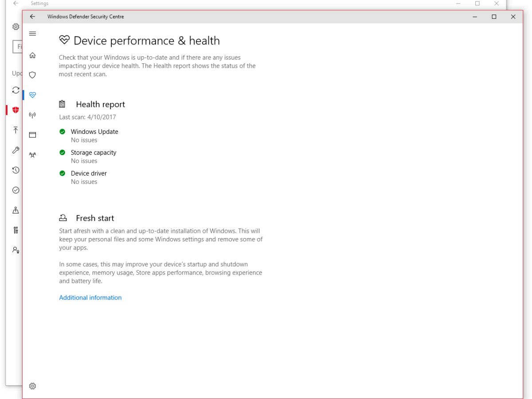Viewport: 532px width, 399px height.
Task: Select the Windows Update health item
Action: tap(89, 136)
